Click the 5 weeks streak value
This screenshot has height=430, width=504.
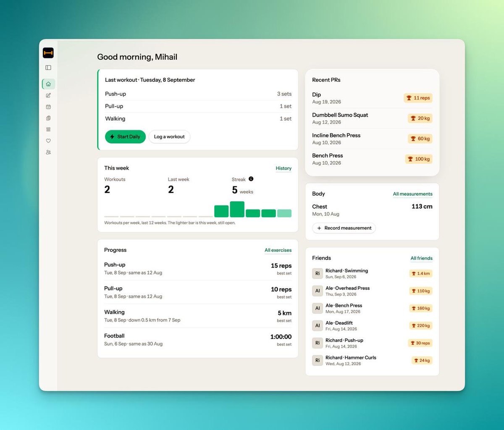242,190
